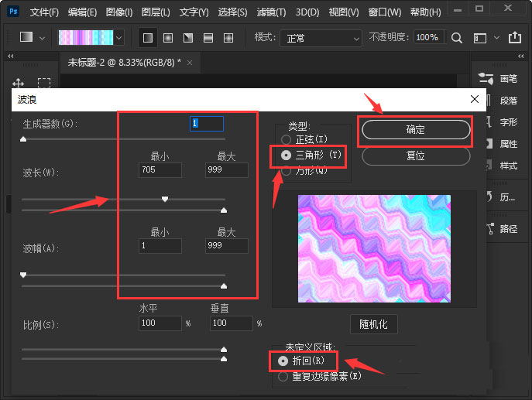532x400 pixels.
Task: Click the 波长 maximum field 999
Action: pos(227,170)
